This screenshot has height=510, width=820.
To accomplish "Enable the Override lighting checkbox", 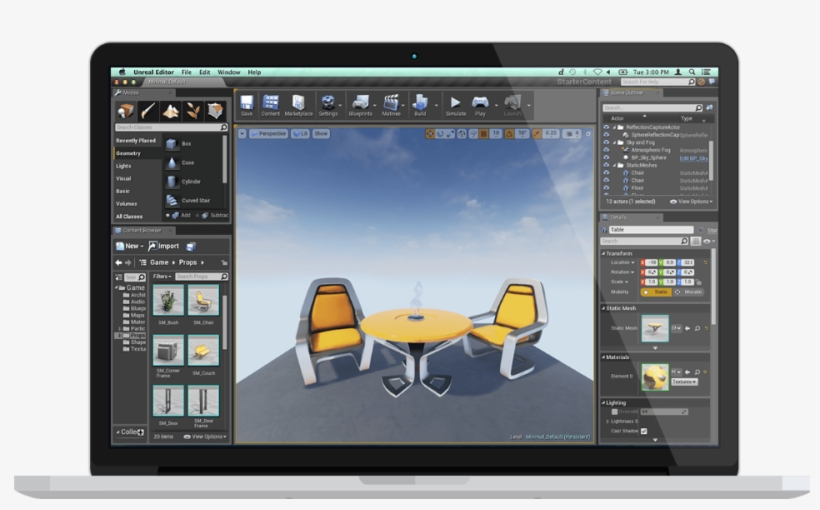I will [x=614, y=412].
